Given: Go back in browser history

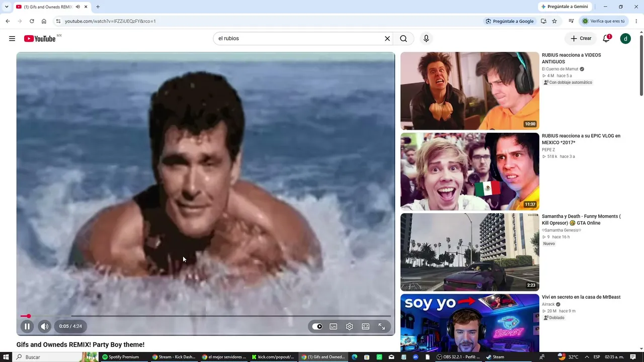Looking at the screenshot, I should coord(8,21).
